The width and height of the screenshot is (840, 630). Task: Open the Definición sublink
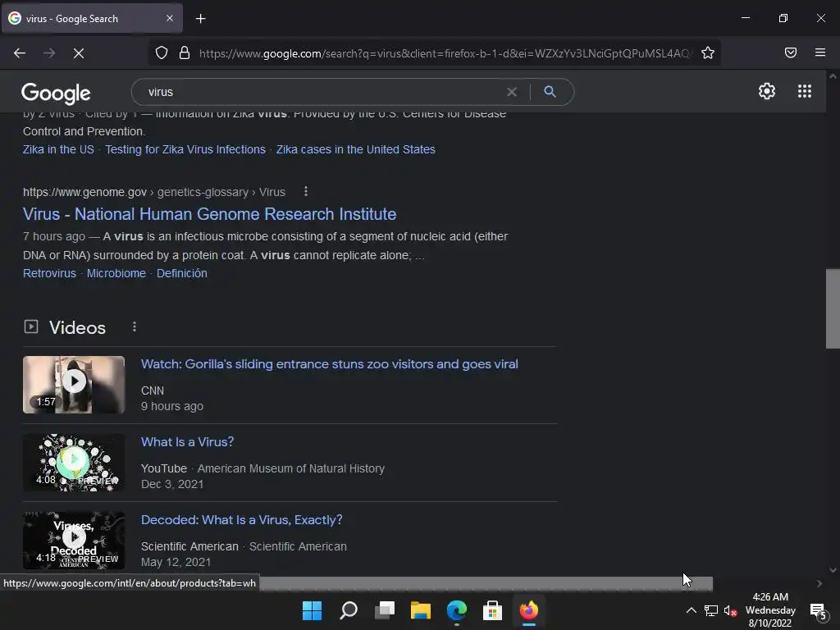click(x=181, y=273)
